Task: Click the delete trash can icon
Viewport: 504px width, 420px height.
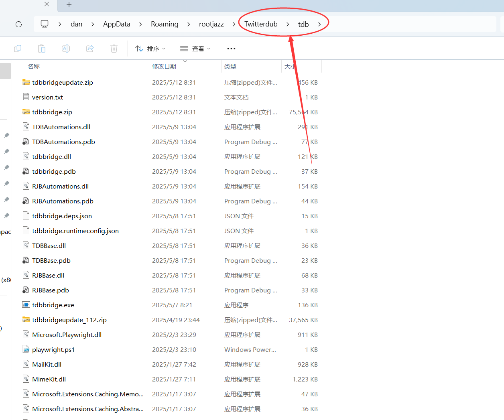Action: coord(114,49)
